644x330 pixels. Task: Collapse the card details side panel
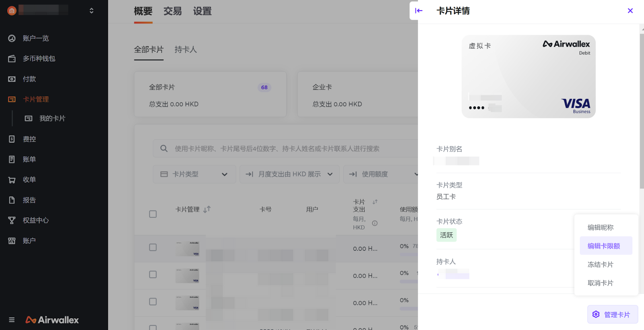(419, 11)
